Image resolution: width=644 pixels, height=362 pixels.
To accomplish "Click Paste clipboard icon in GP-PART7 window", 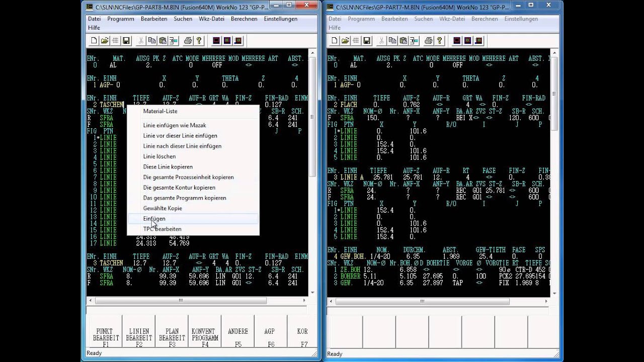I will (x=403, y=41).
